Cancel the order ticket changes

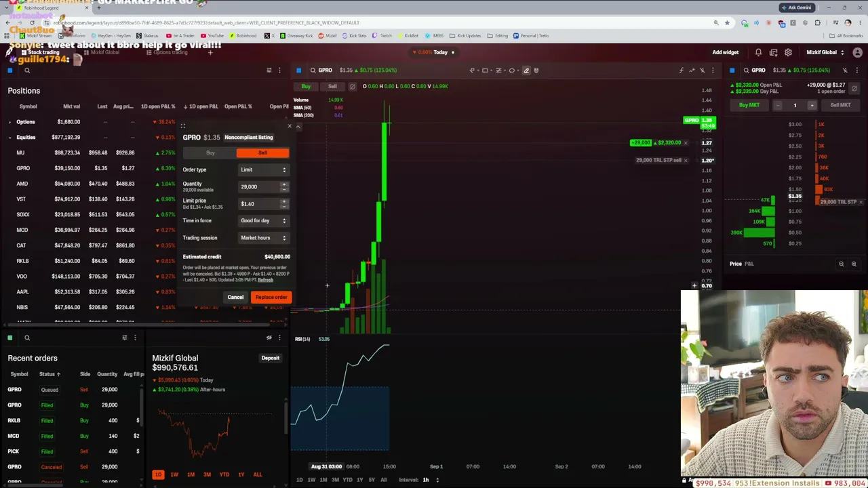click(235, 298)
